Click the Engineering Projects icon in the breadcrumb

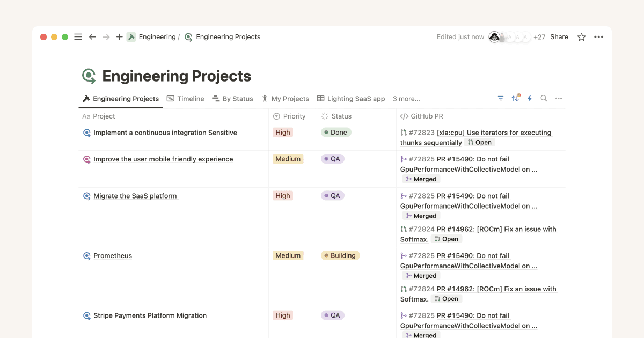coord(188,36)
